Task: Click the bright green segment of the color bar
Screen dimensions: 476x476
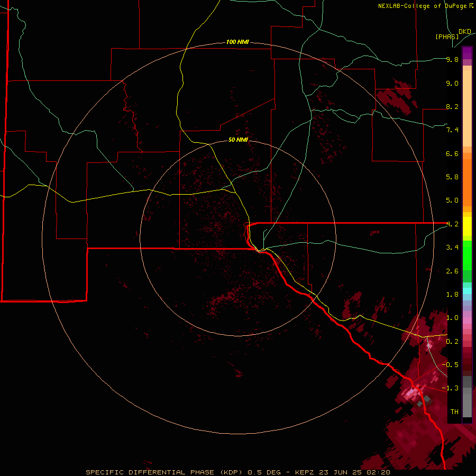Action: 467,255
